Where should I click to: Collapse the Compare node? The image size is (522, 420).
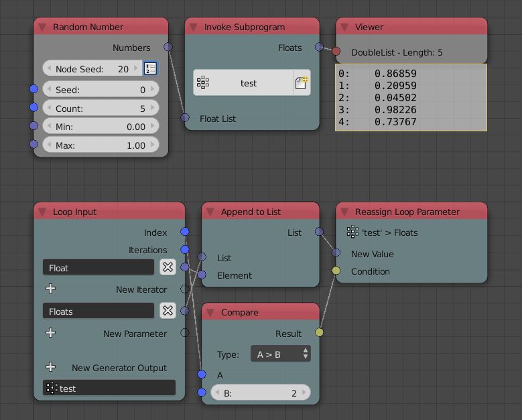click(210, 312)
